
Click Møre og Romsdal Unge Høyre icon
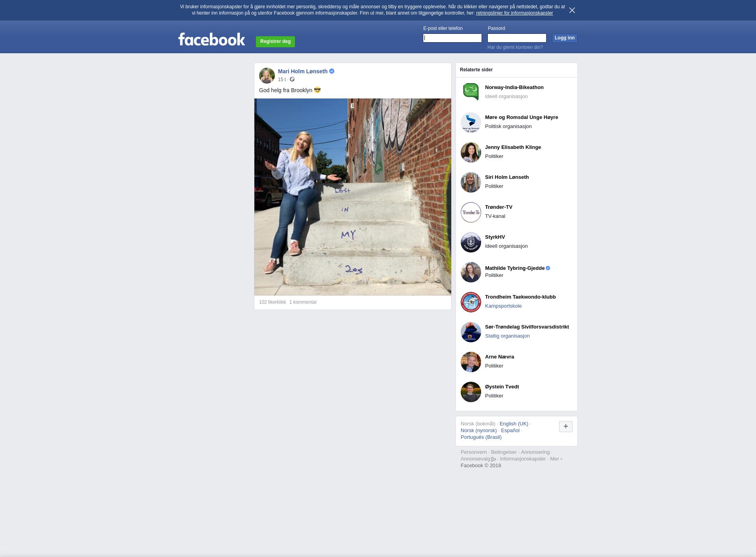tap(471, 122)
